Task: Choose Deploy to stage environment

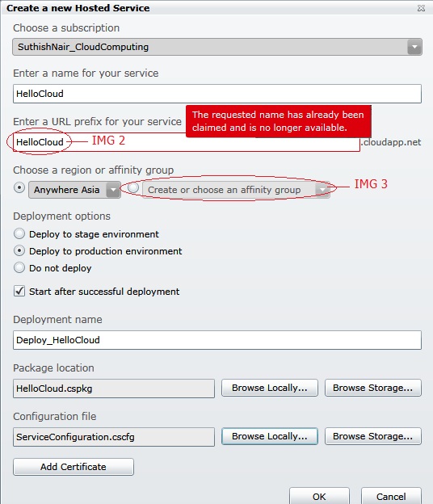Action: (x=19, y=233)
